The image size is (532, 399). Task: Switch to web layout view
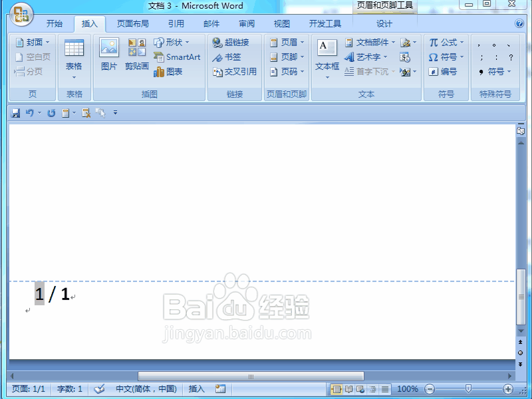point(360,389)
